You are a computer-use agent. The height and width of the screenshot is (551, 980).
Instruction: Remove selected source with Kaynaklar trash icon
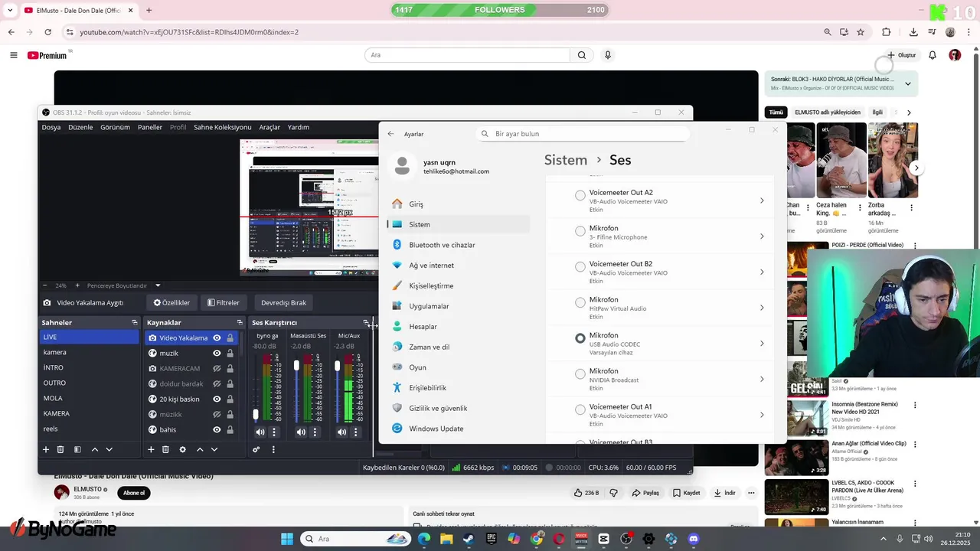165,450
